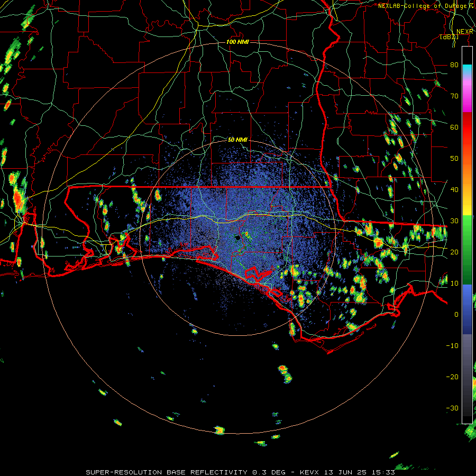The width and height of the screenshot is (476, 476).
Task: Click the 40 value on the dBZ scale
Action: click(454, 190)
